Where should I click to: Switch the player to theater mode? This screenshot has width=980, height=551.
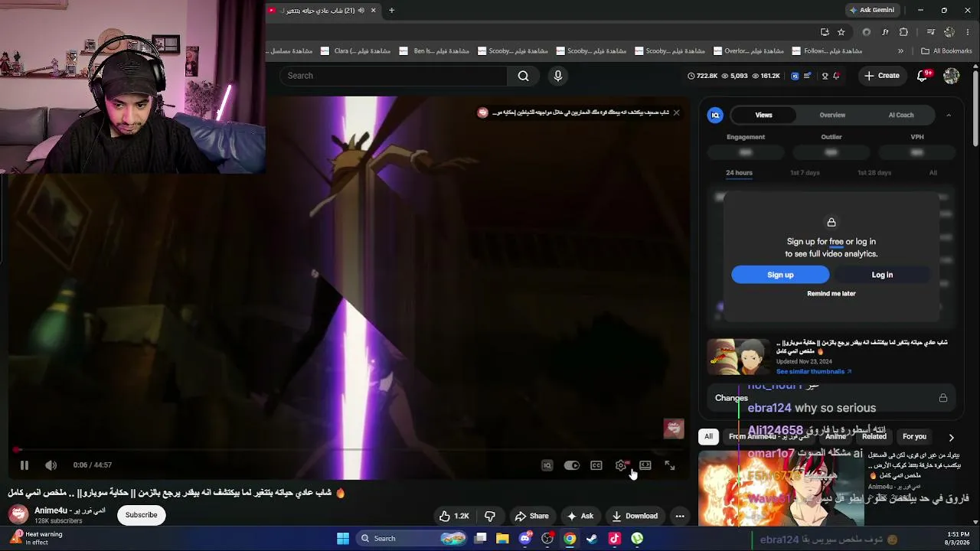(x=645, y=465)
